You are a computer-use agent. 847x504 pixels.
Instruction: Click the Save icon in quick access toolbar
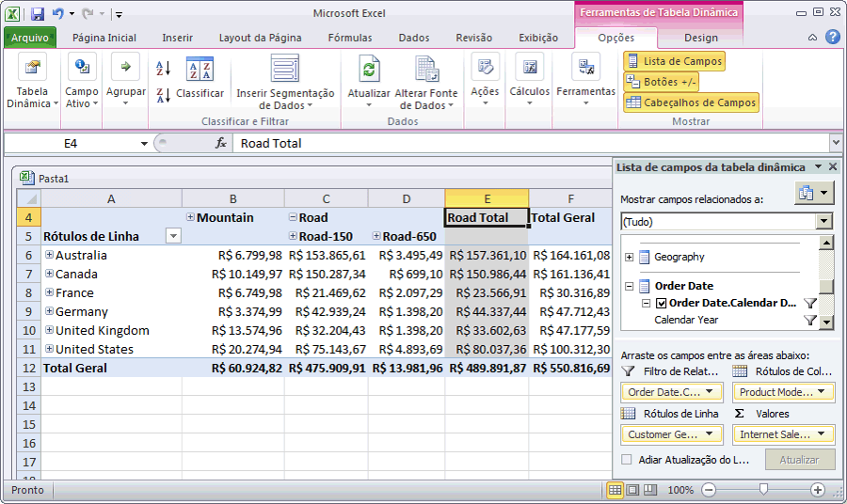[38, 14]
